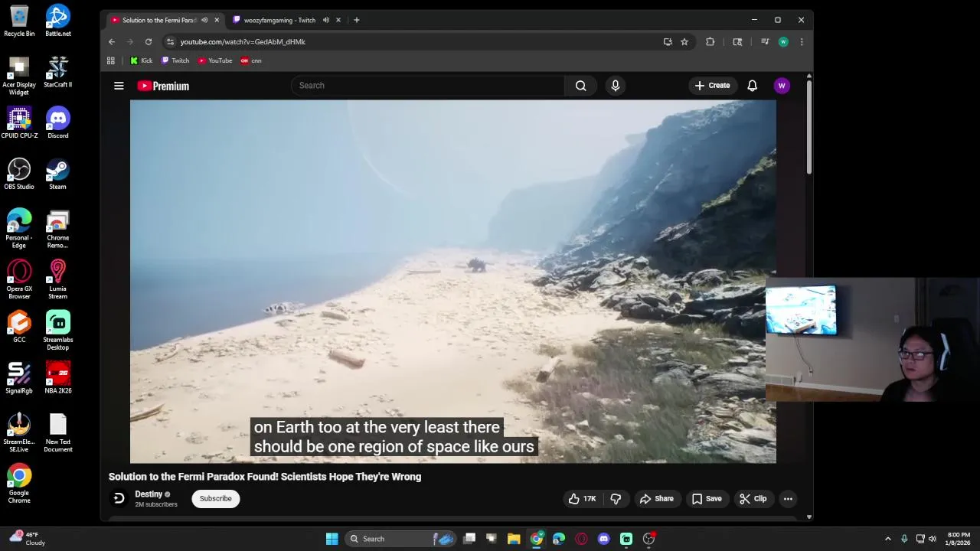Click the Chrome address bar URL
The width and height of the screenshot is (980, 551).
[243, 42]
